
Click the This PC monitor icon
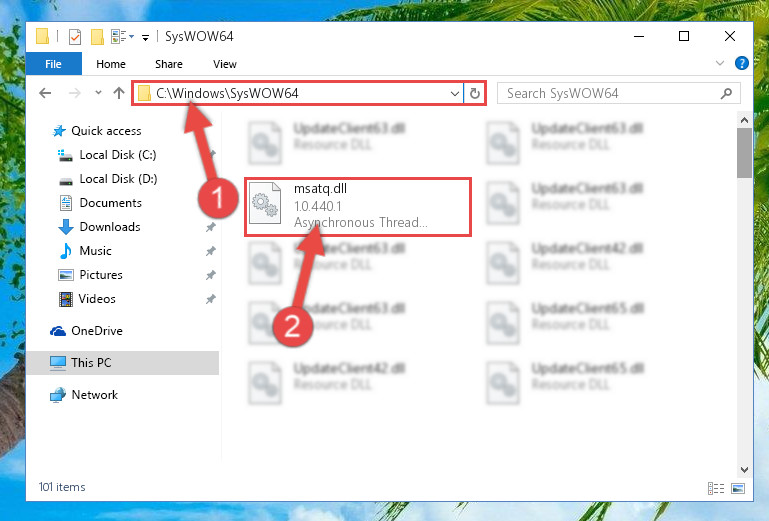tap(58, 363)
